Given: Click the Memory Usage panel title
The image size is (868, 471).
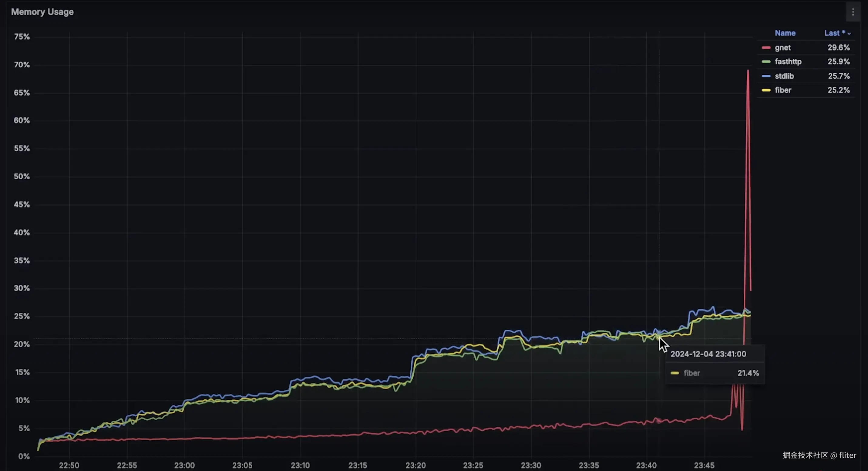Looking at the screenshot, I should click(x=42, y=12).
